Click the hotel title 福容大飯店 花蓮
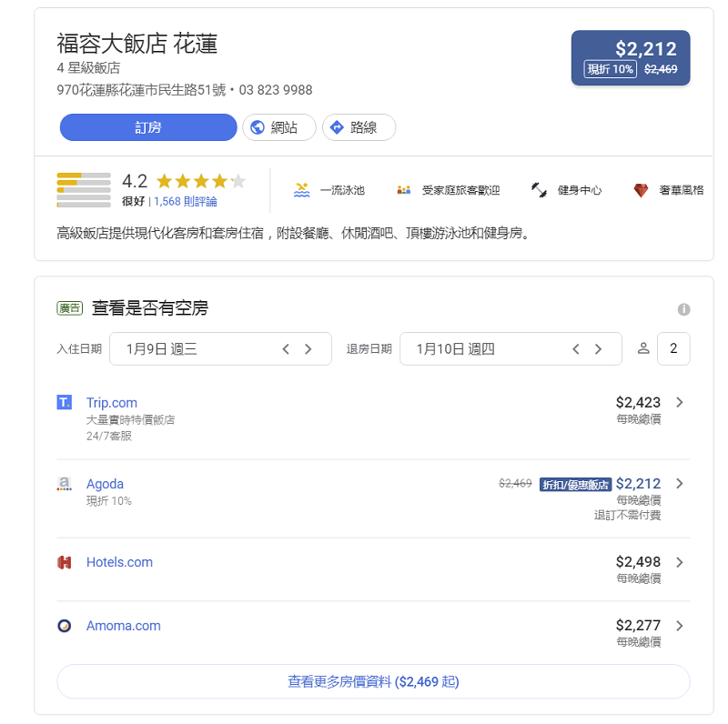 click(137, 44)
